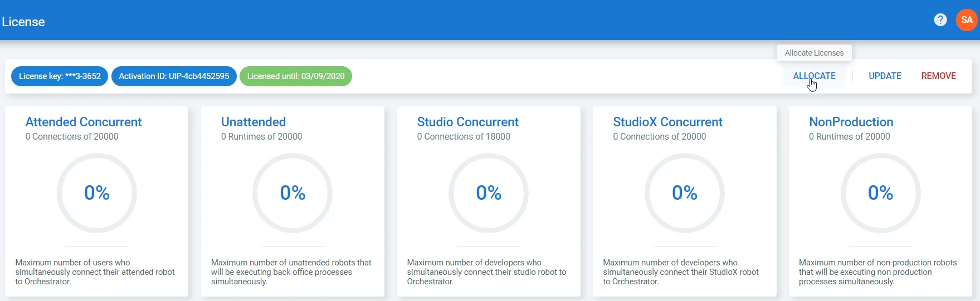Viewport: 980px width, 301px height.
Task: Click the Unattended 0% usage ring
Action: click(292, 193)
